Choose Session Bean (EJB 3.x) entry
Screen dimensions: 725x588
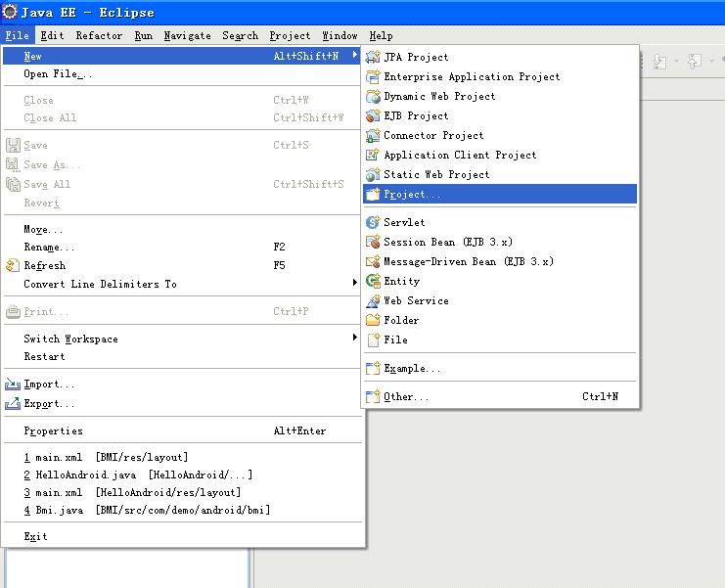[500, 242]
